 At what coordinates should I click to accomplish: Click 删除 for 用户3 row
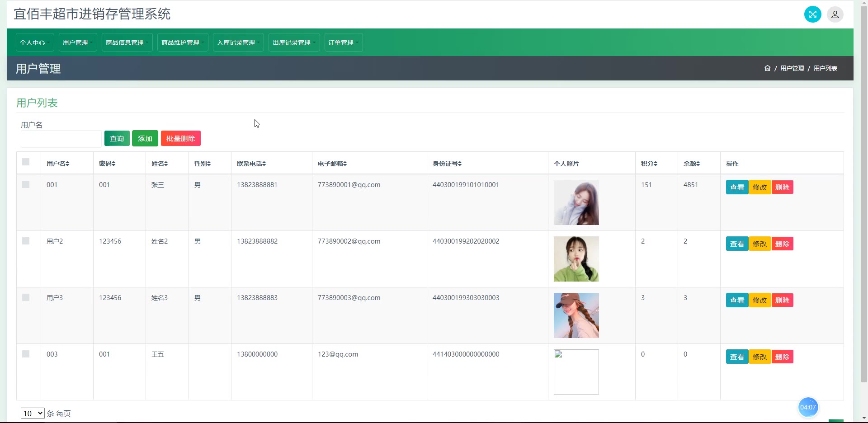(783, 301)
